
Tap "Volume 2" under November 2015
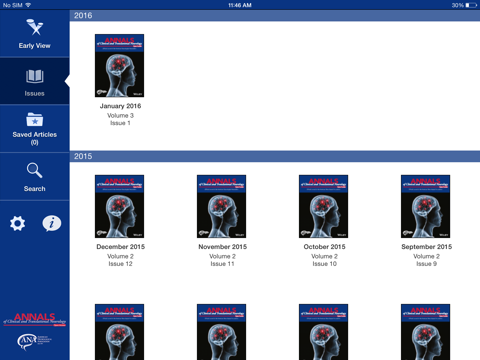tap(222, 256)
